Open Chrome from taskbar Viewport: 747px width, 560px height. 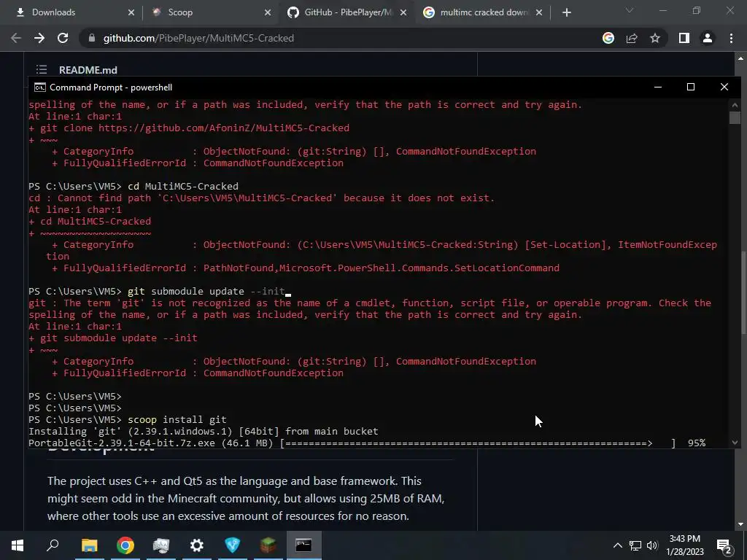(x=125, y=545)
